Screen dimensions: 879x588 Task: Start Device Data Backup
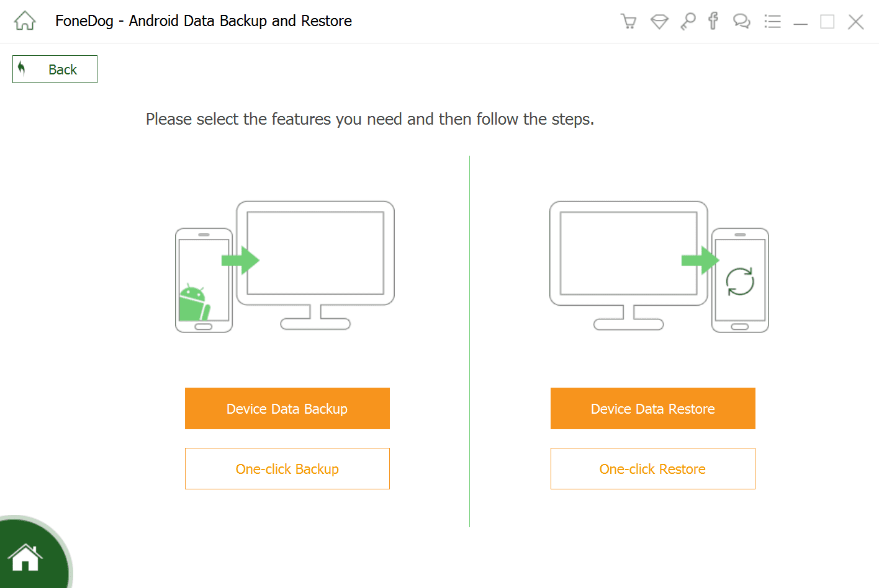point(287,408)
